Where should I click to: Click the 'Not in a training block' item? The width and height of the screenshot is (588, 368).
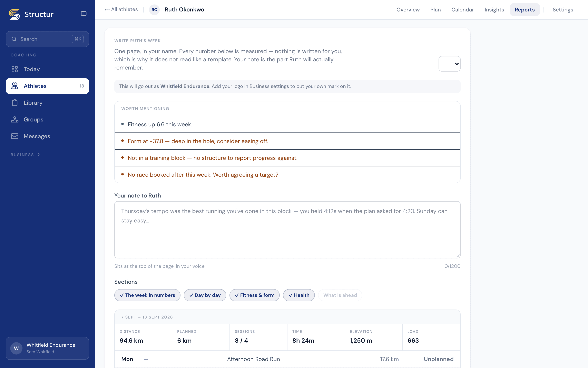(x=287, y=158)
